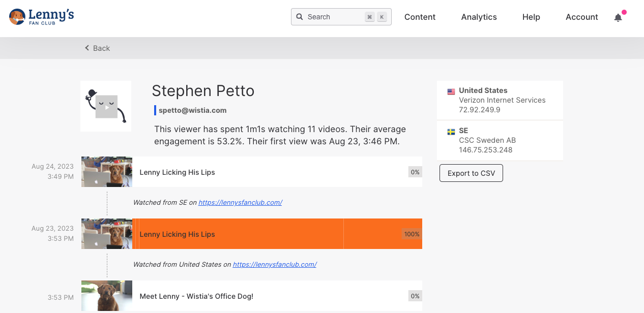Click Aug 24 Lenny Licking His Lips thumbnail
644x313 pixels.
[107, 172]
